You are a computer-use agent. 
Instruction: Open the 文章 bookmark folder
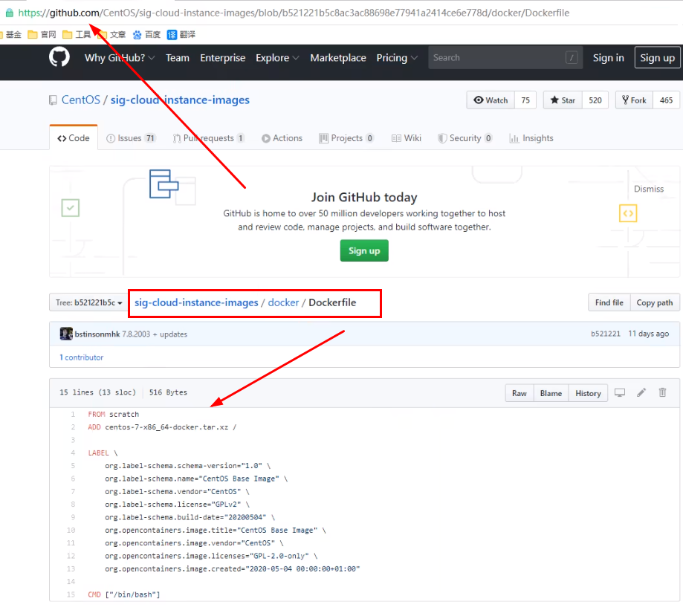tap(112, 34)
